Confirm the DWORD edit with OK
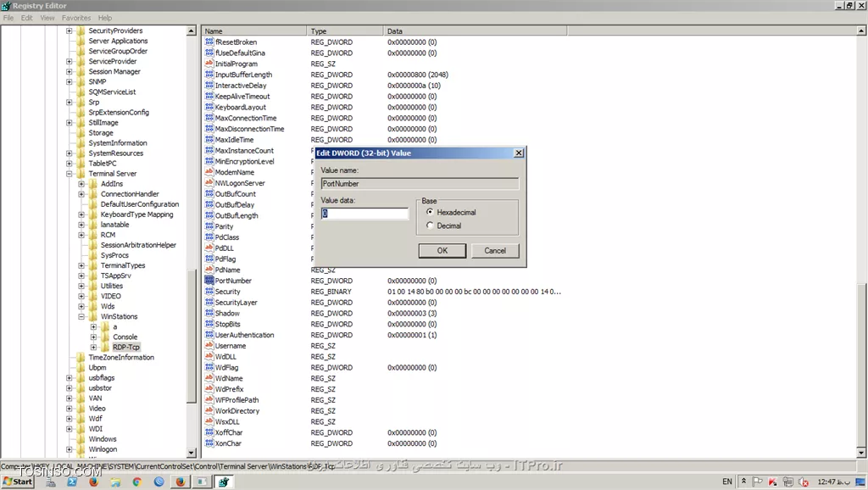Viewport: 868px width, 490px height. [x=442, y=250]
